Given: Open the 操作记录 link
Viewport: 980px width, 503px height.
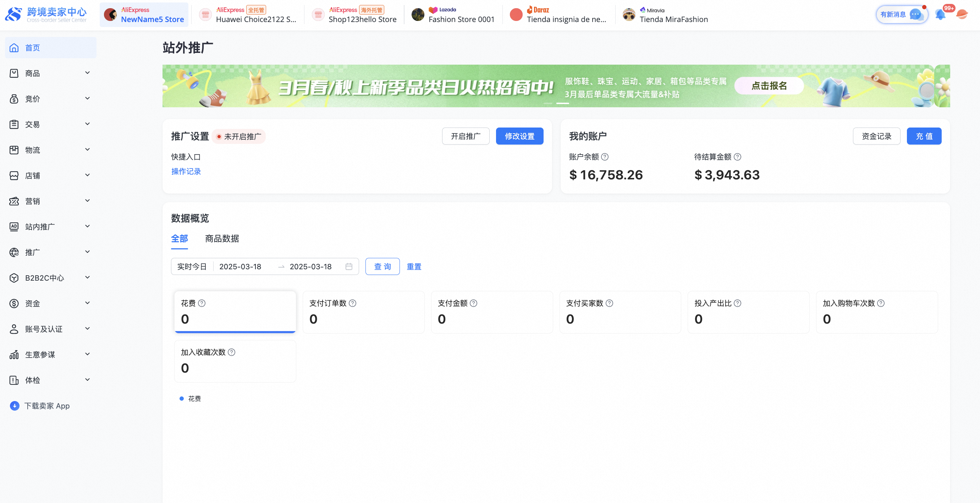Looking at the screenshot, I should click(x=186, y=171).
